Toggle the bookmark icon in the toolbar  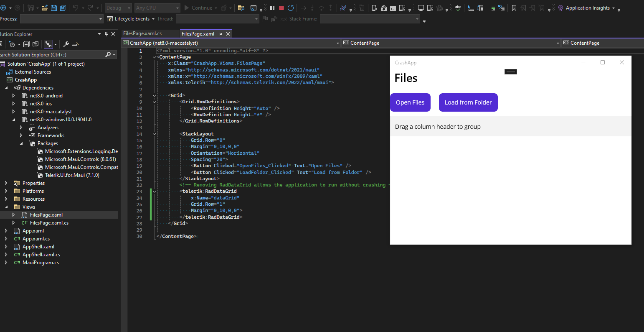click(x=514, y=8)
